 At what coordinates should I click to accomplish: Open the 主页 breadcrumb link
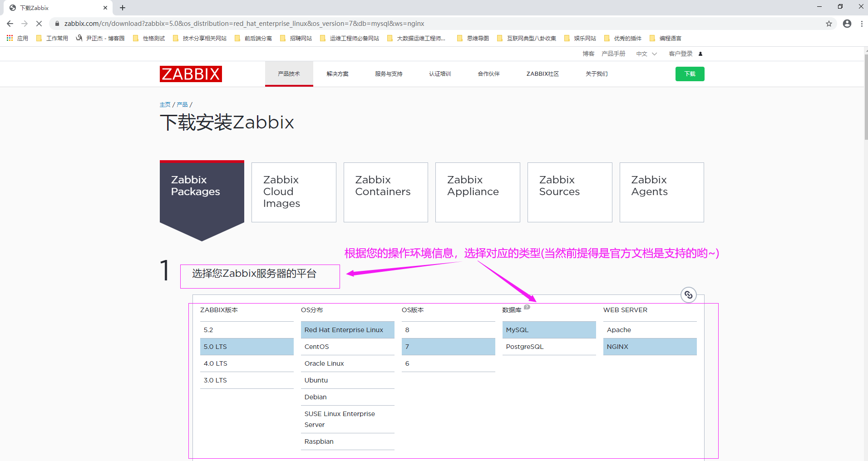point(165,104)
